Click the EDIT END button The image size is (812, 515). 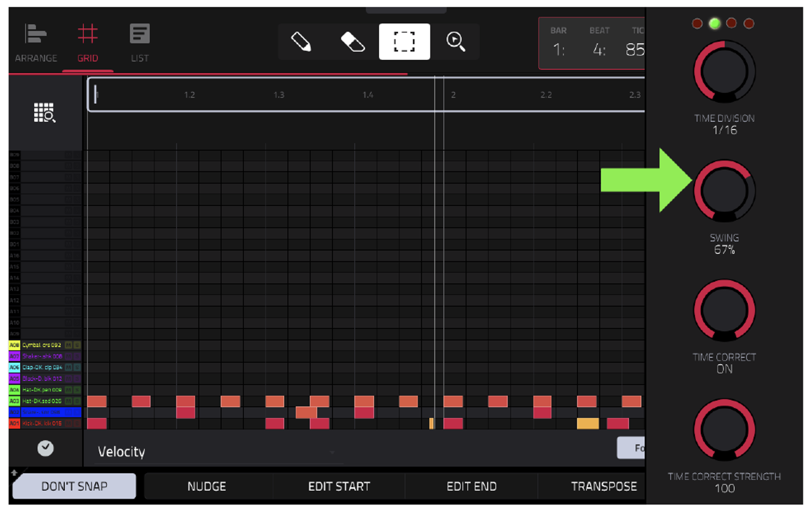[472, 486]
